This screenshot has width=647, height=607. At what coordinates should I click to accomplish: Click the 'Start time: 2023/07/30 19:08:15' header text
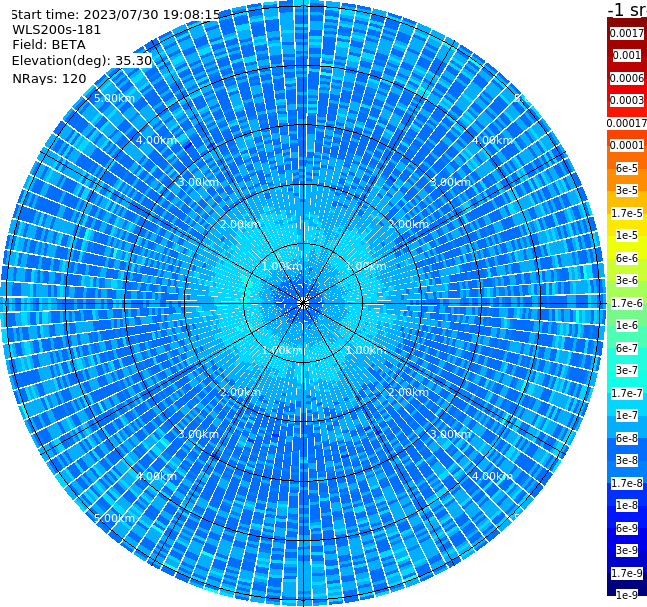tap(116, 15)
